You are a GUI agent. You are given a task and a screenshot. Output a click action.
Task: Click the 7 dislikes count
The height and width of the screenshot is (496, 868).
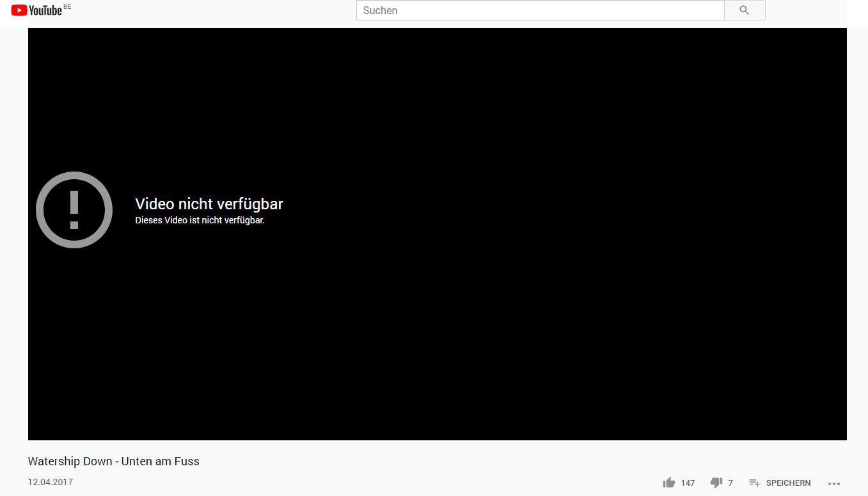click(x=730, y=483)
